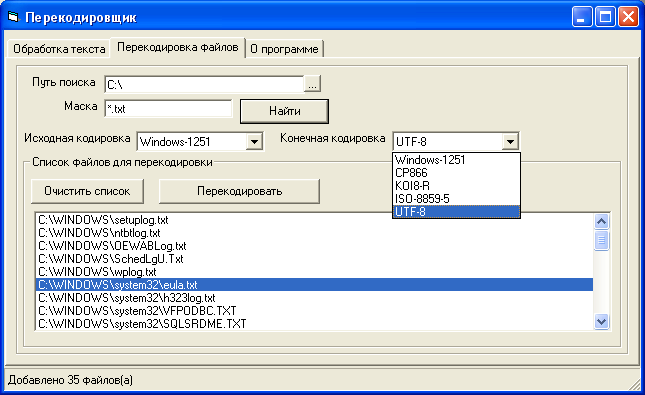The image size is (645, 395).
Task: Open the О программе tab
Action: (x=284, y=49)
